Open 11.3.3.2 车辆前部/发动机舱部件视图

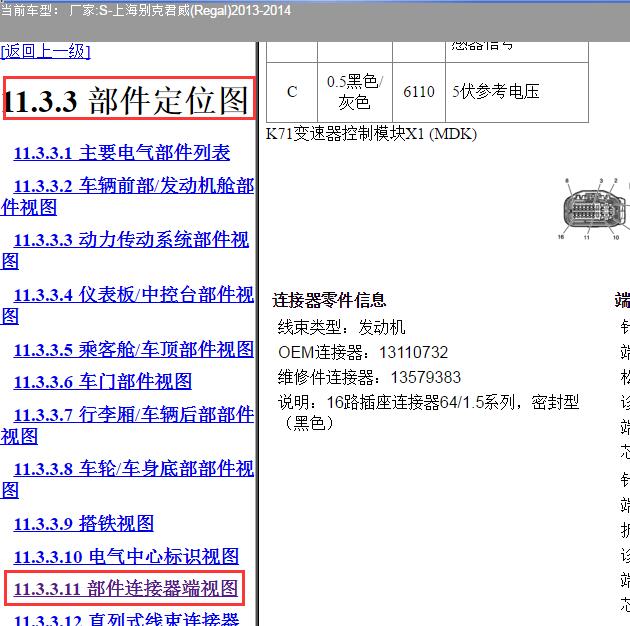pyautogui.click(x=127, y=196)
